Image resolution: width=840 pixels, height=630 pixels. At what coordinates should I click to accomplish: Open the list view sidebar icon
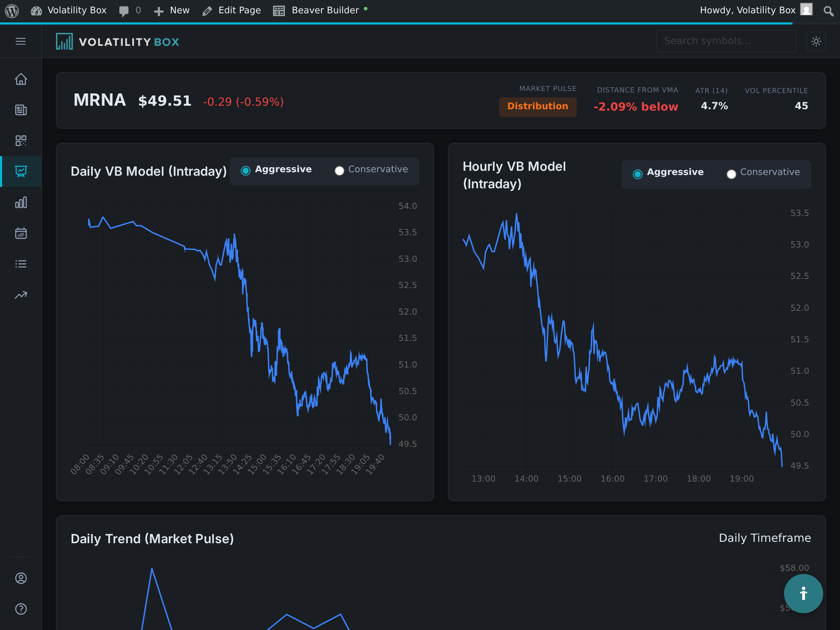[21, 264]
